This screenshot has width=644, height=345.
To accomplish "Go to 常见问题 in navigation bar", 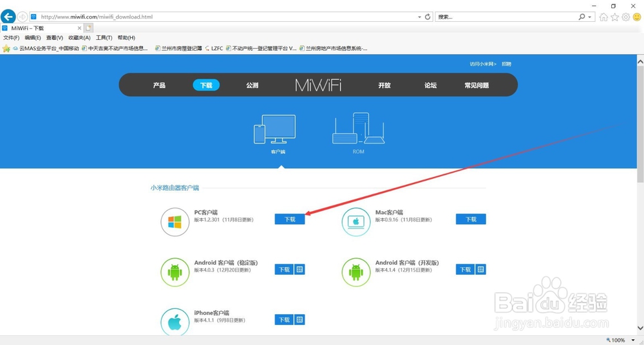I will coord(477,86).
